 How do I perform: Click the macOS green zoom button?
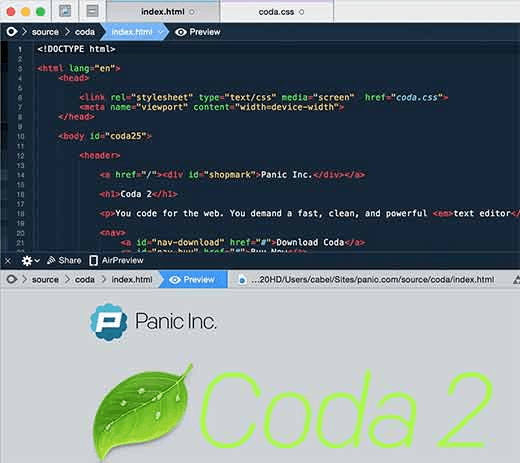[41, 12]
